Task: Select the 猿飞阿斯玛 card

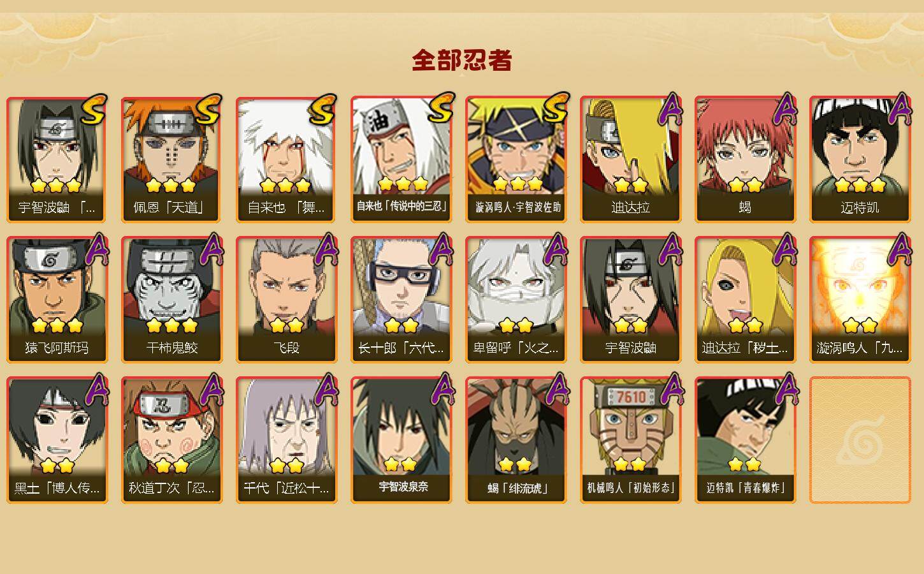Action: click(x=57, y=300)
